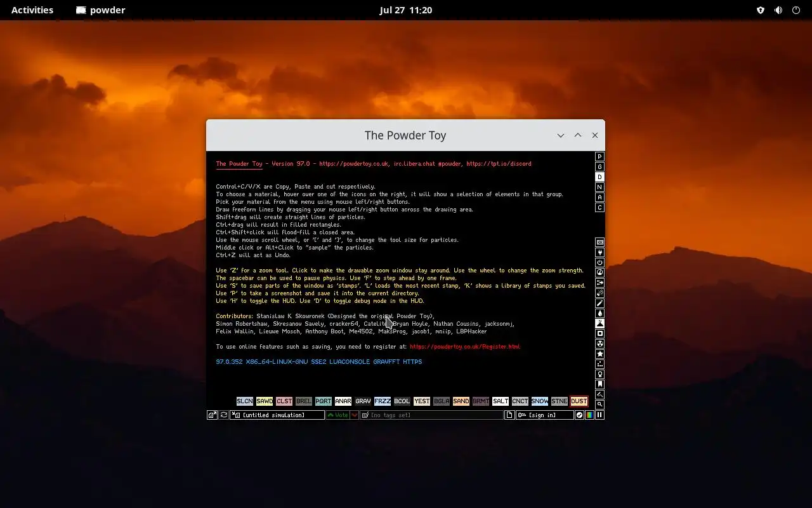Click the new simulation page icon
The image size is (812, 508).
point(509,415)
